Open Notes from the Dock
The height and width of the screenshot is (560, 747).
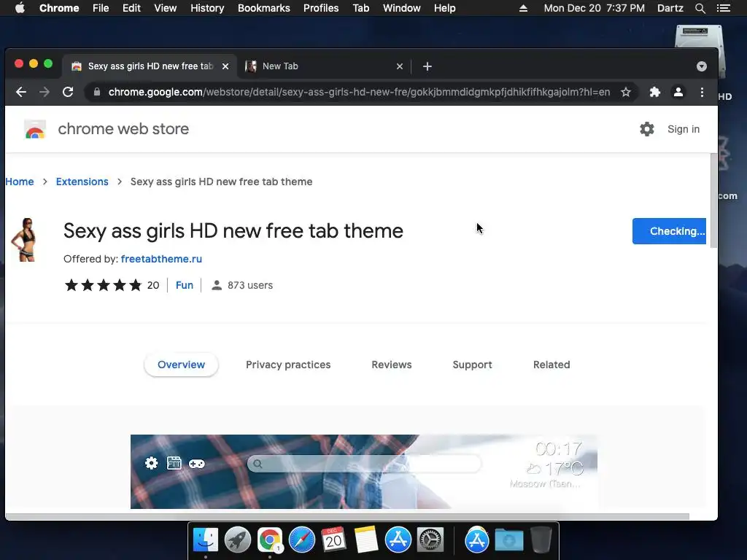tap(366, 540)
